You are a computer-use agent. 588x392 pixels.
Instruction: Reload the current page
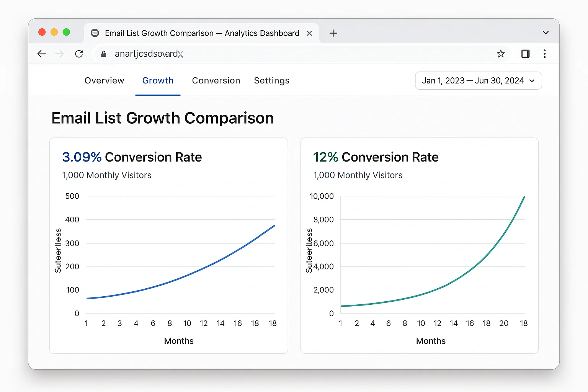click(x=79, y=54)
